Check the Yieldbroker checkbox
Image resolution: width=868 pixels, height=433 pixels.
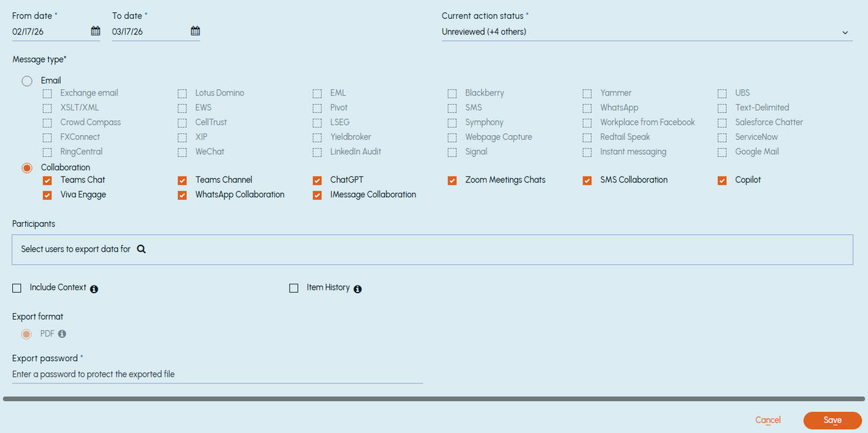click(317, 138)
